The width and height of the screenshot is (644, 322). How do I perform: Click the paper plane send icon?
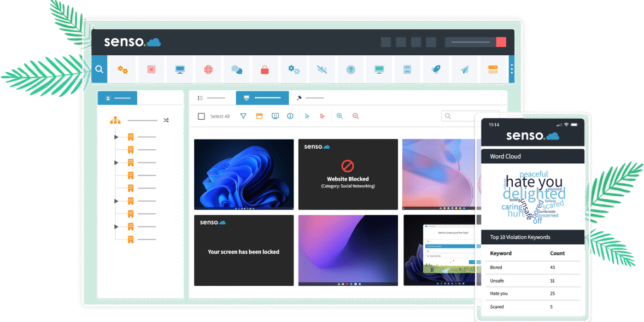pyautogui.click(x=464, y=69)
